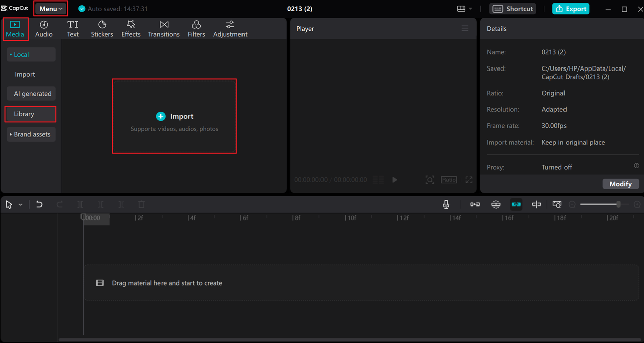
Task: Click the Frame rate value 30.00fps
Action: 554,126
